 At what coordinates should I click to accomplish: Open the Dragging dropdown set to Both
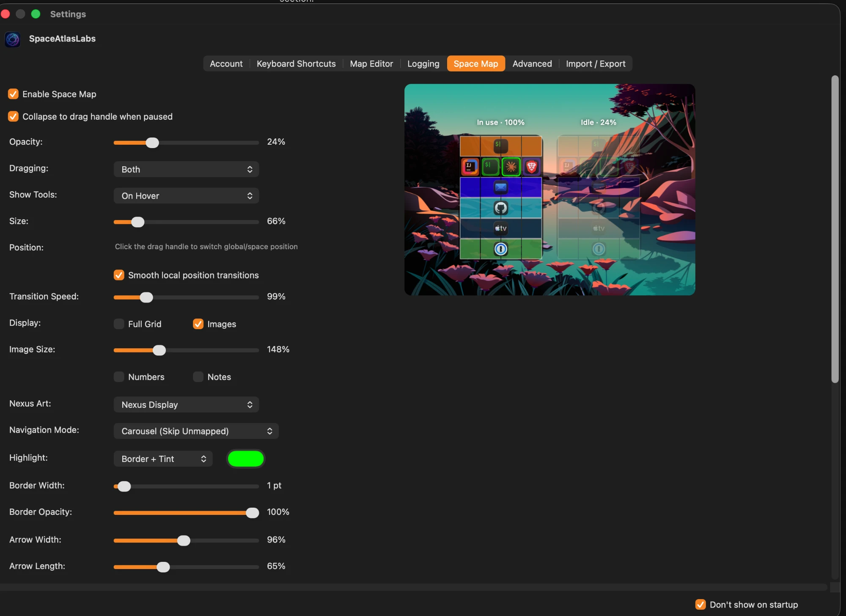tap(186, 169)
